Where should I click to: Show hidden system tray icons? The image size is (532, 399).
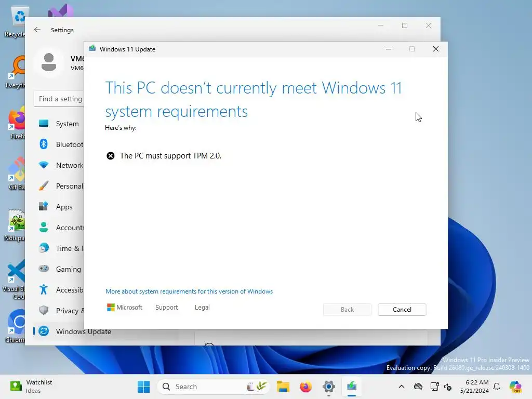pos(402,387)
